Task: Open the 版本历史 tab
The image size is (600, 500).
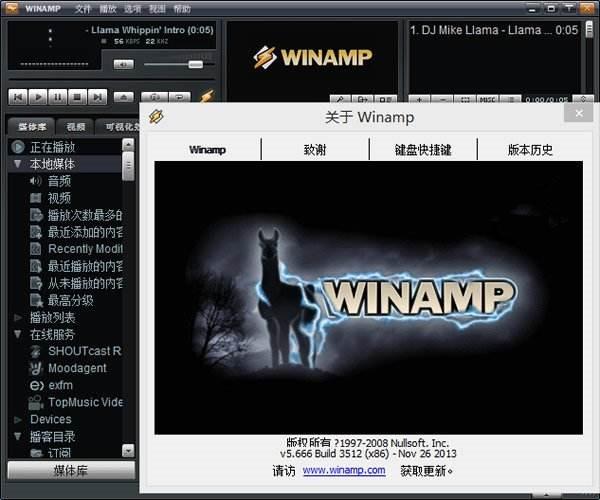Action: [x=530, y=150]
